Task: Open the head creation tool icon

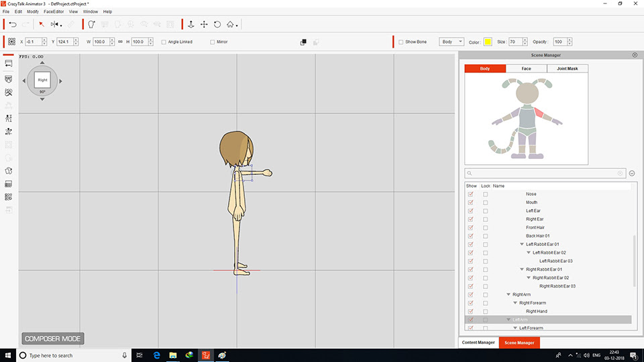Action: coord(92,25)
